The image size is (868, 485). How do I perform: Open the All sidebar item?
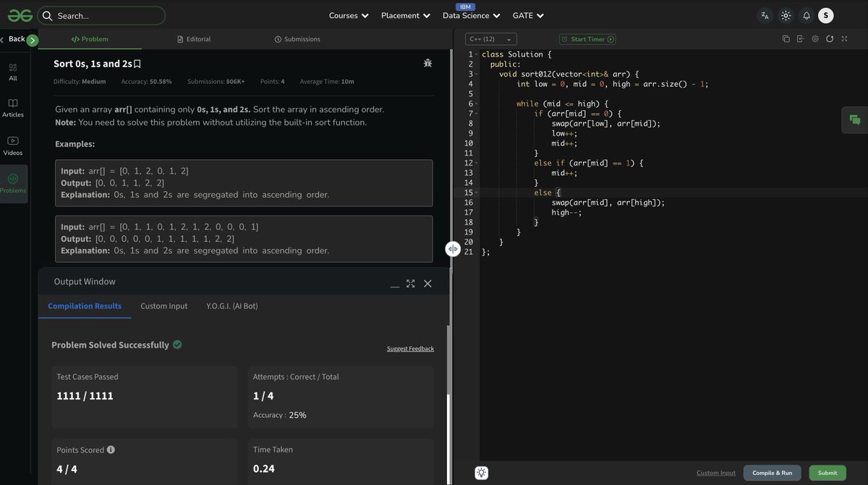click(13, 72)
